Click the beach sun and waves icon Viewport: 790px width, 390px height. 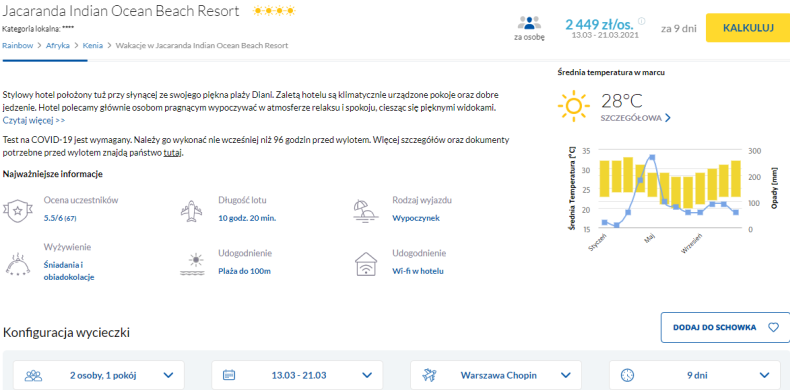191,265
